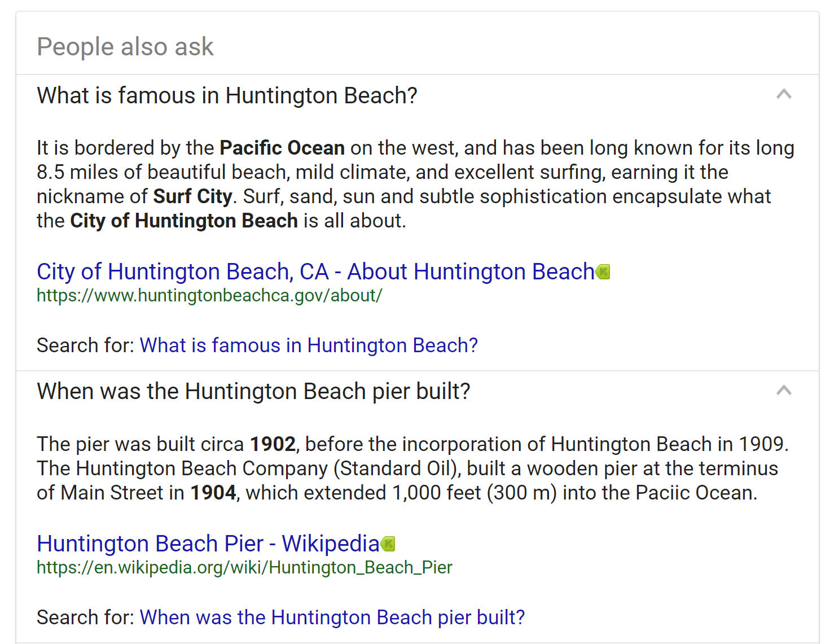This screenshot has width=830, height=644.
Task: Click the green cached-page icon beside the Huntington Beach city link
Action: coord(603,271)
